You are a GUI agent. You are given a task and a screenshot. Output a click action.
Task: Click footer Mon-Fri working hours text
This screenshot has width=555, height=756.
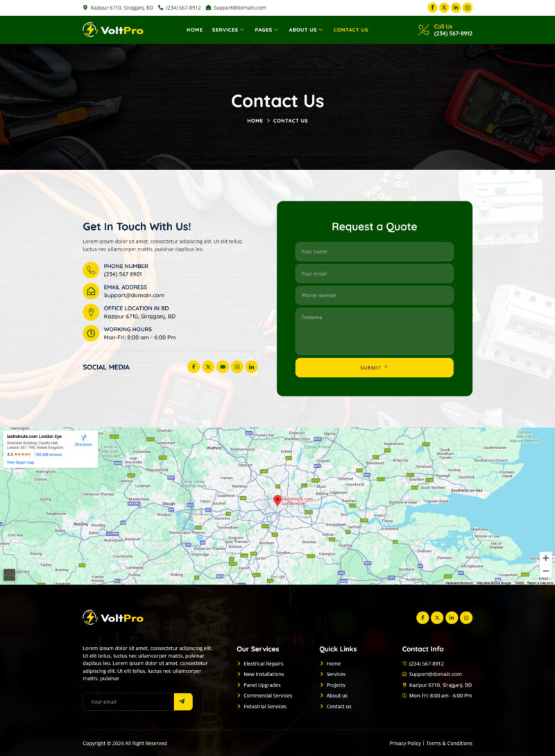(441, 695)
